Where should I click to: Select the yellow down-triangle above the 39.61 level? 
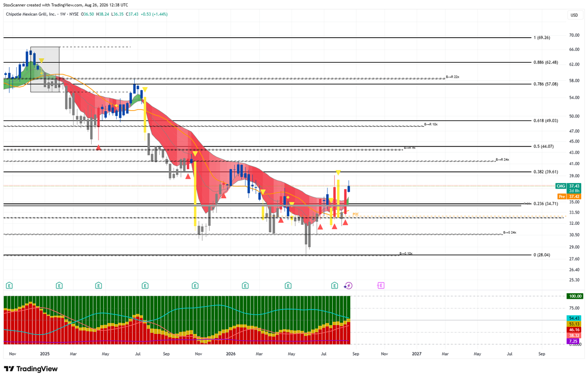338,172
